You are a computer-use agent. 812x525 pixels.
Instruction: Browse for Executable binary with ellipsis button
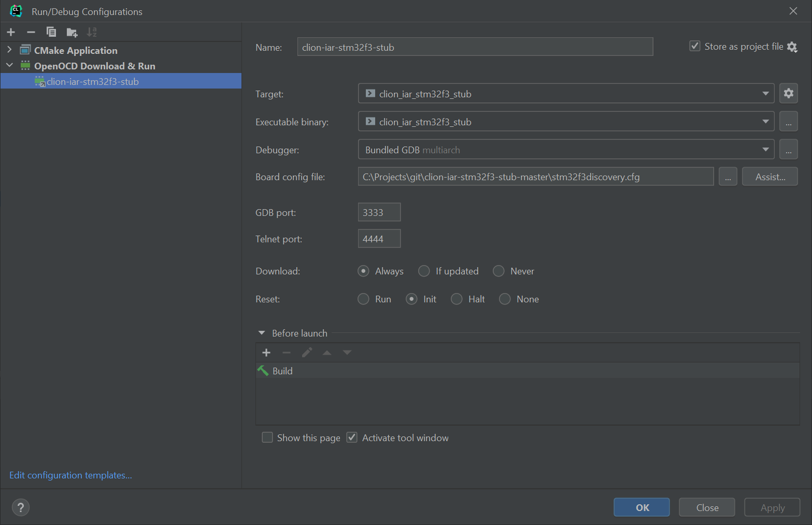(788, 121)
